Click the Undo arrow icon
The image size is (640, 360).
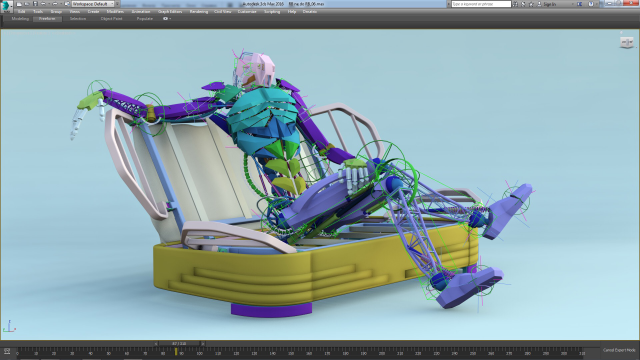coord(43,4)
